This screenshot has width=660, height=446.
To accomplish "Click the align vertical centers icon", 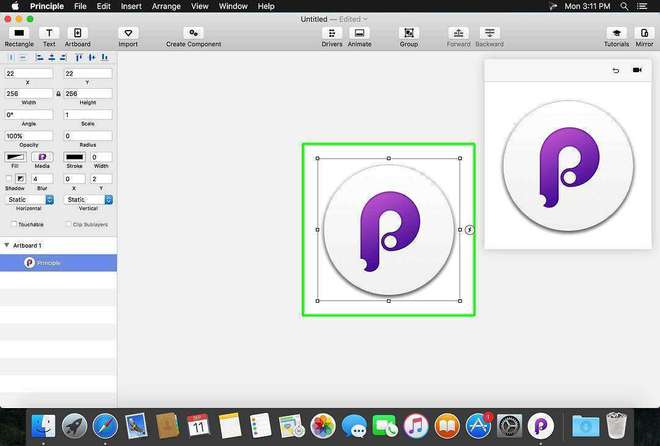I will [x=92, y=57].
